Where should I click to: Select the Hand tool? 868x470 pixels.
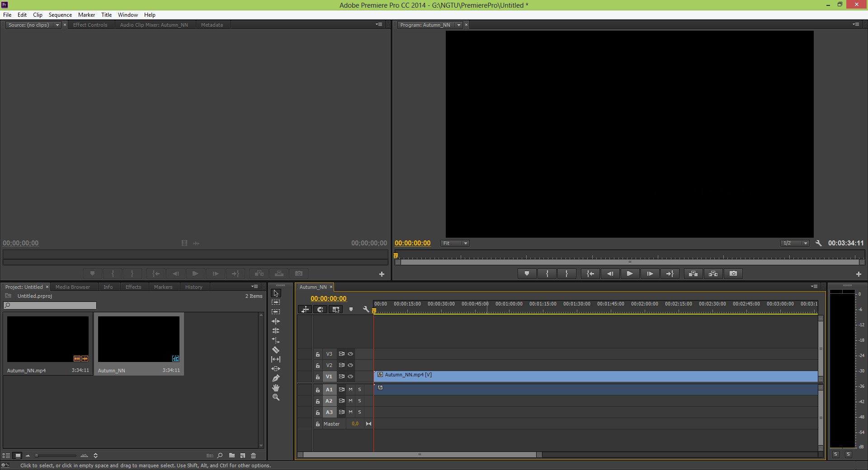276,388
